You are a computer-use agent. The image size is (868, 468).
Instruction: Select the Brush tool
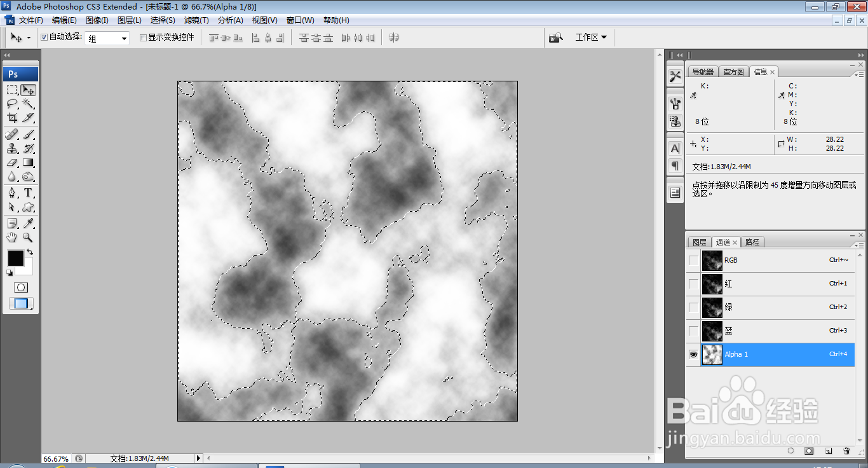pos(28,135)
